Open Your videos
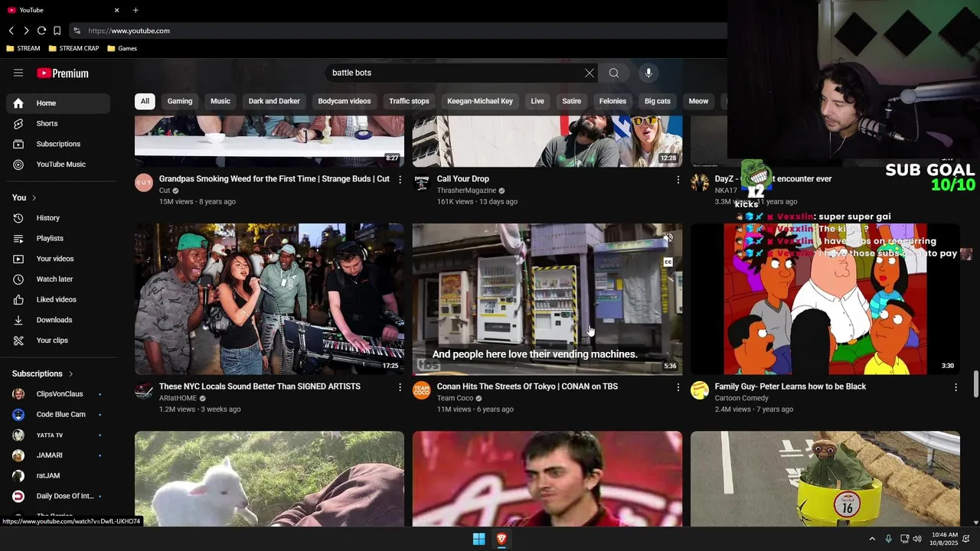Image resolution: width=980 pixels, height=551 pixels. tap(58, 259)
